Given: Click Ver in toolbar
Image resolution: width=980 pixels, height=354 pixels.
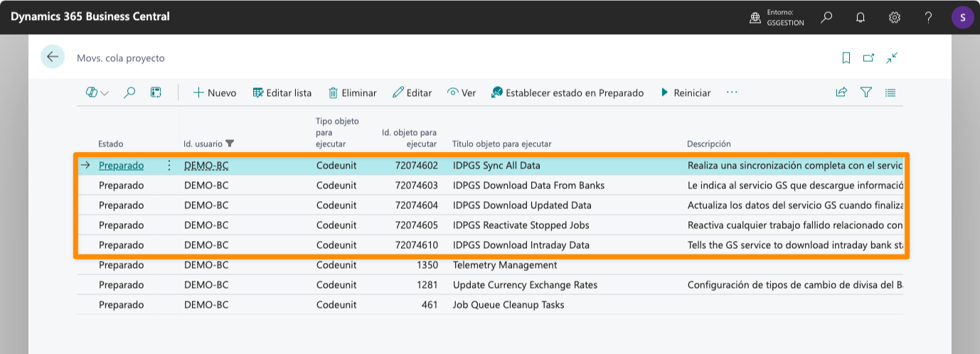Looking at the screenshot, I should coord(462,92).
